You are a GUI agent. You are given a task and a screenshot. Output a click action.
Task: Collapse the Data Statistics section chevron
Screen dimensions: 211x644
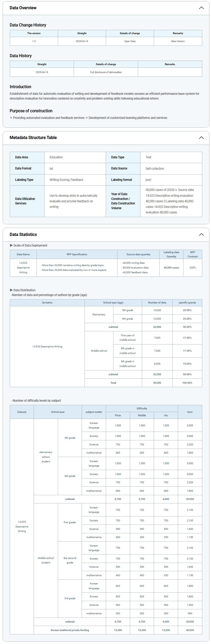coord(201,235)
